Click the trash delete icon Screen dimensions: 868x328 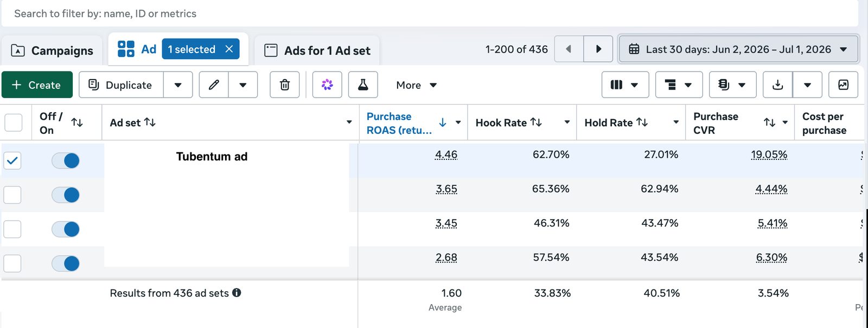pyautogui.click(x=285, y=85)
